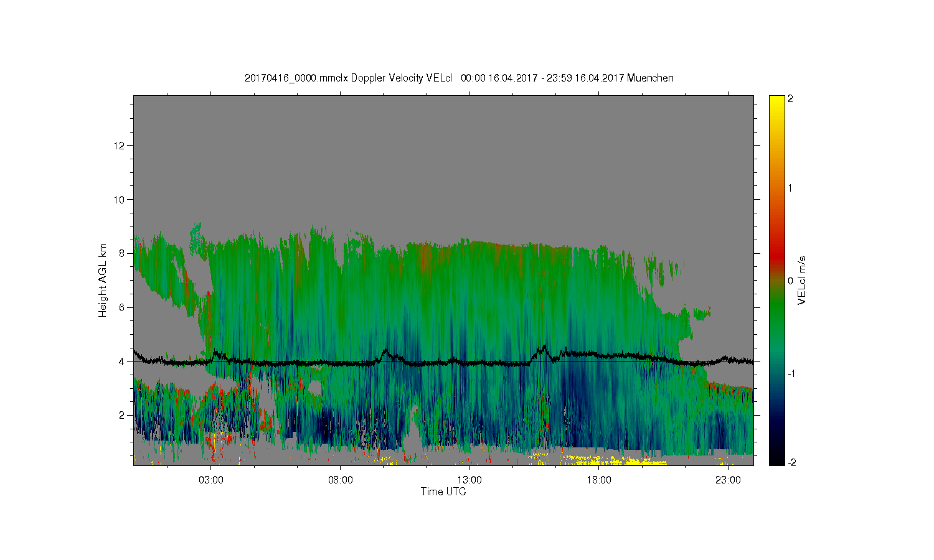Click the Height AGL km axis title
The image size is (934, 560).
tap(103, 280)
